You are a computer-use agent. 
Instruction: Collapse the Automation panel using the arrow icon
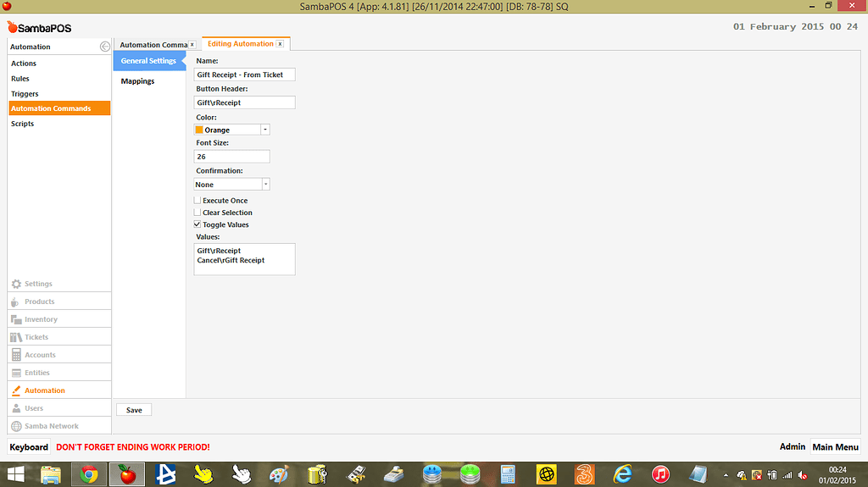point(104,47)
